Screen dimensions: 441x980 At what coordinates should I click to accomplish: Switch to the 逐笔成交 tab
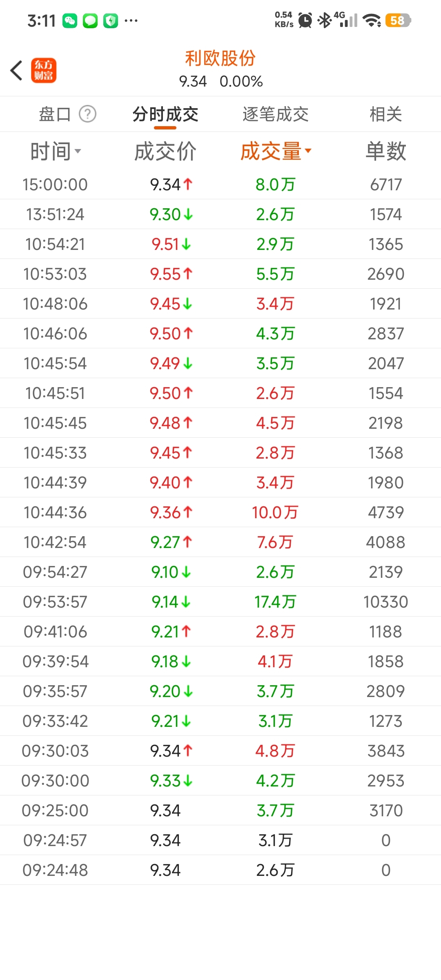276,114
